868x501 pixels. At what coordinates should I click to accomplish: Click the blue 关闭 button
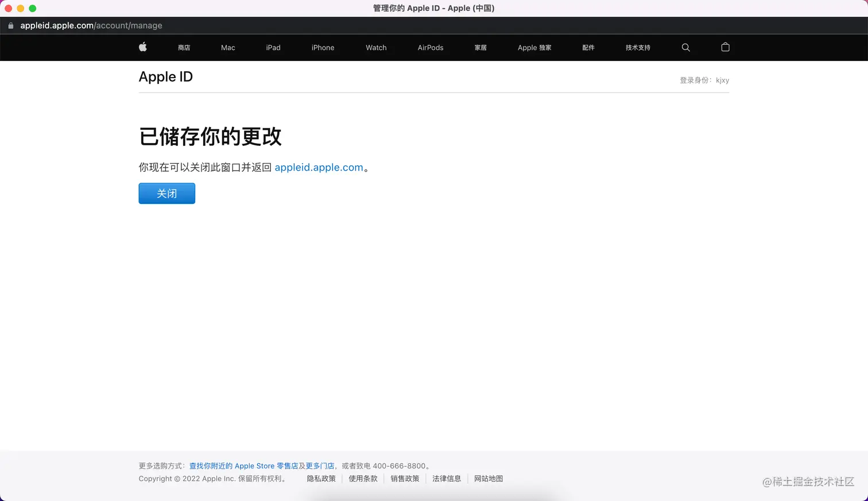pyautogui.click(x=167, y=194)
